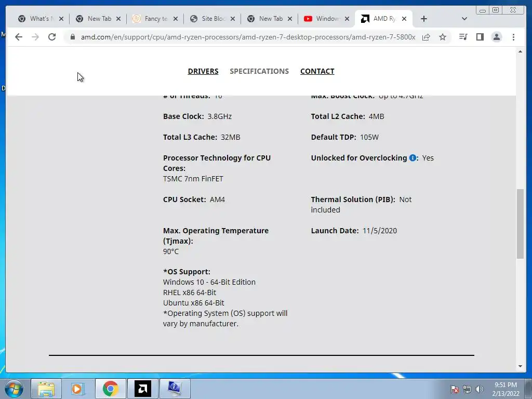Click the page vertical scrollbar thumb

point(520,224)
